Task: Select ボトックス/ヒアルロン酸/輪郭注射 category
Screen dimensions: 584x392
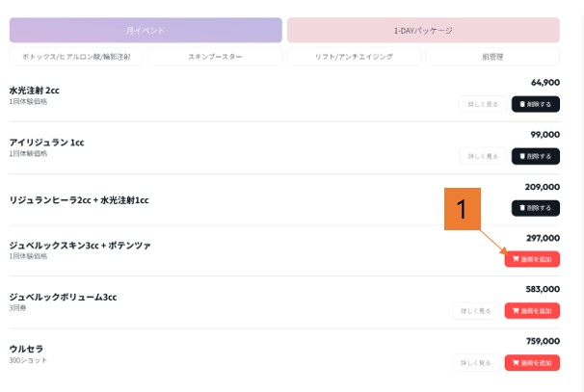Action: pyautogui.click(x=76, y=57)
